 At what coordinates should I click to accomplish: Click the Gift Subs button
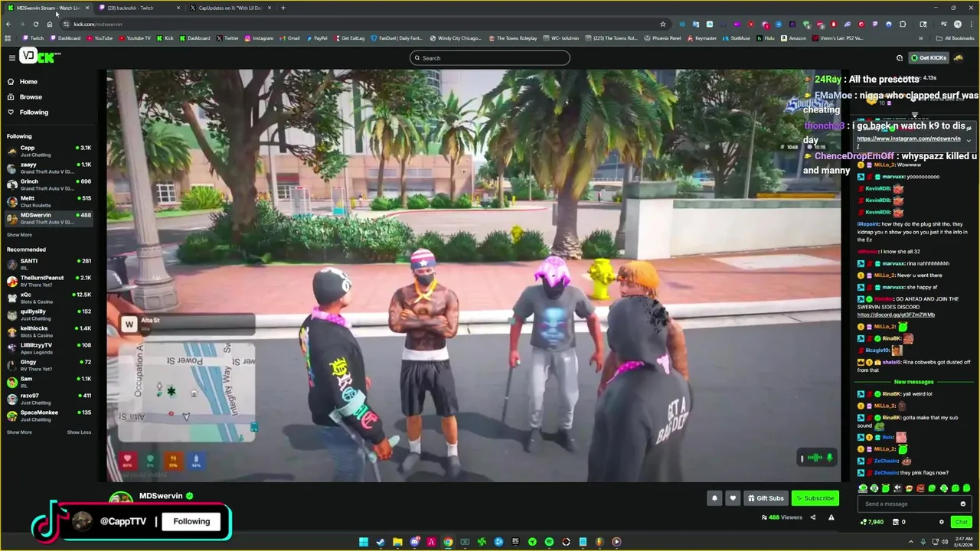point(766,498)
